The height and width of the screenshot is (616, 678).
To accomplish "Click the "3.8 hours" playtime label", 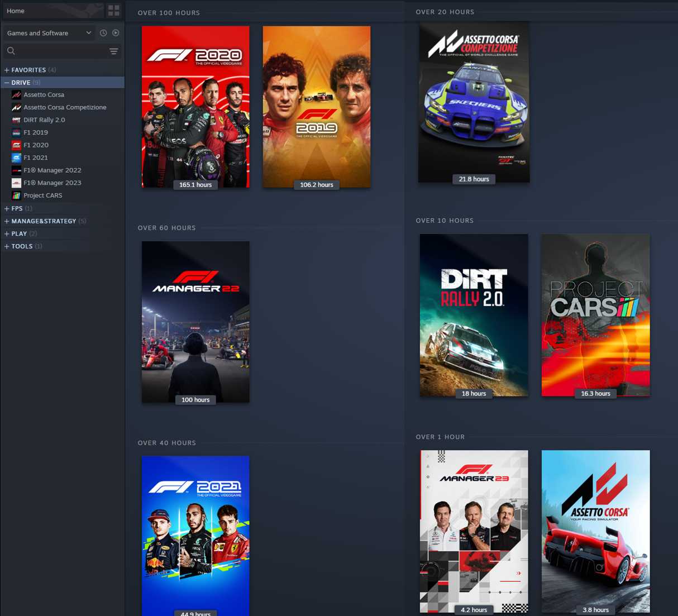I will [x=596, y=610].
